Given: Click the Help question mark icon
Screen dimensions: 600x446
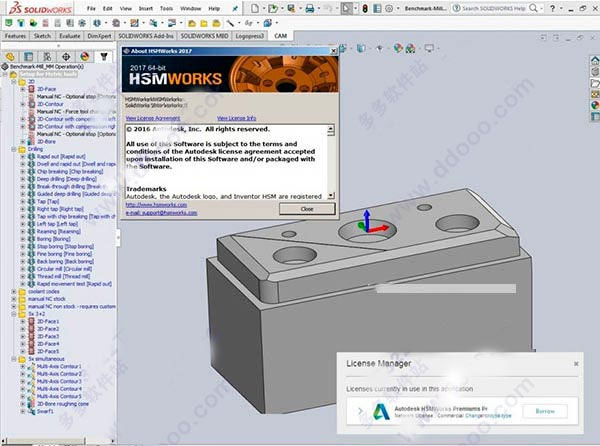Looking at the screenshot, I should pos(553,8).
